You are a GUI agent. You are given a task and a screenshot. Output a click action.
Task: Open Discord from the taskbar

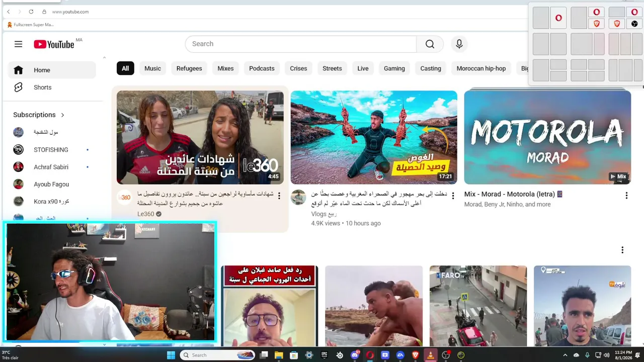coord(355,355)
